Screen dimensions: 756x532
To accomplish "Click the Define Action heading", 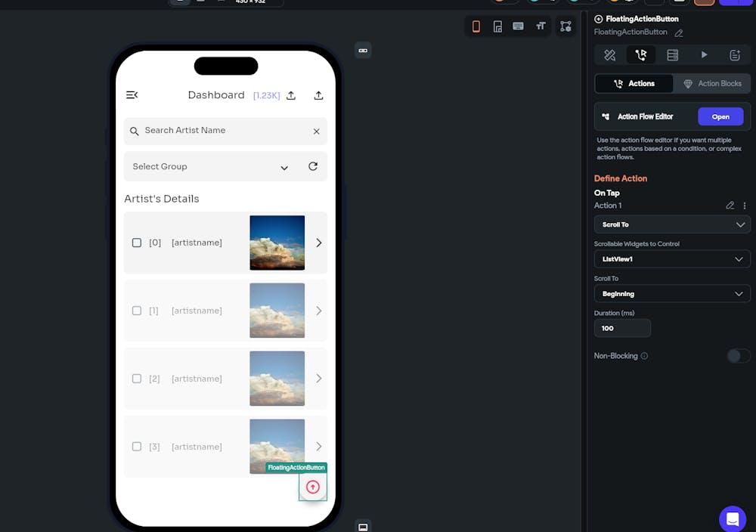I will [x=621, y=178].
